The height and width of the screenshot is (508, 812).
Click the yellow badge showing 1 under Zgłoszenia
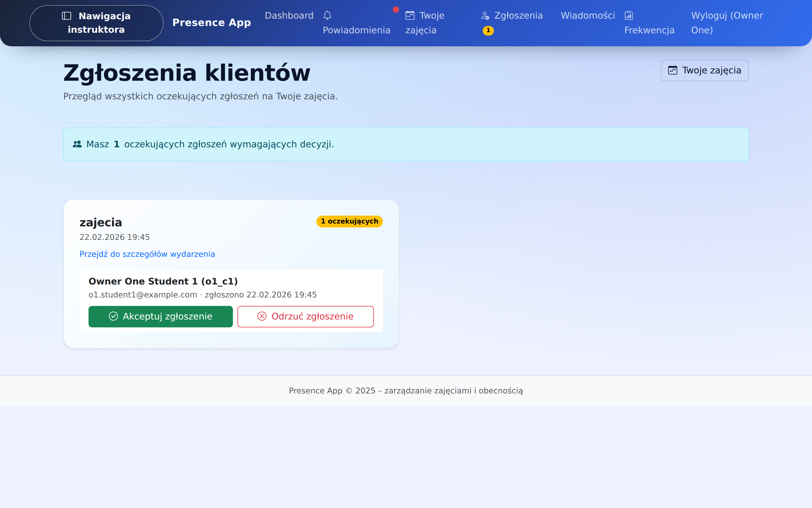(488, 30)
